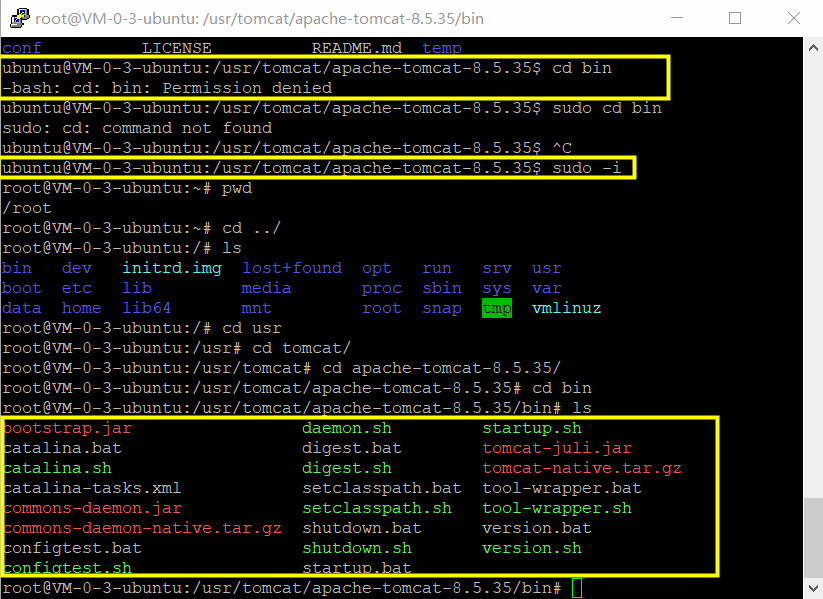Click the snap directory name

click(442, 308)
